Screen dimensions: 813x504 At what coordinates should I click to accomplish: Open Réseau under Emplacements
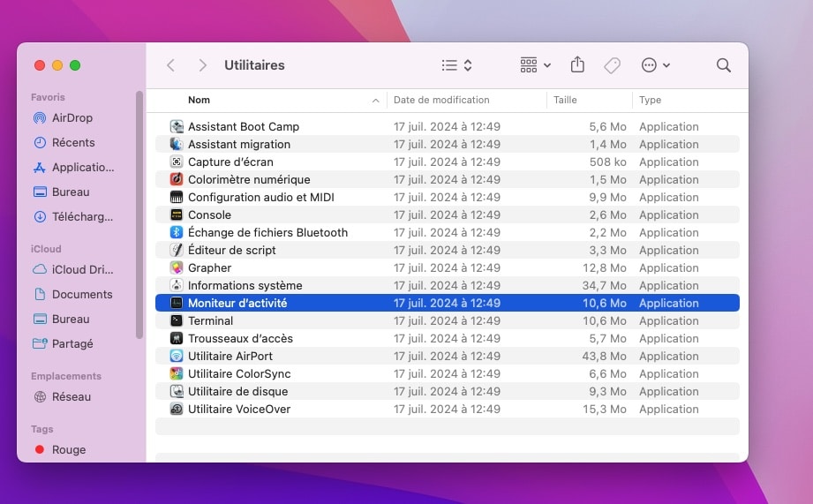62,396
